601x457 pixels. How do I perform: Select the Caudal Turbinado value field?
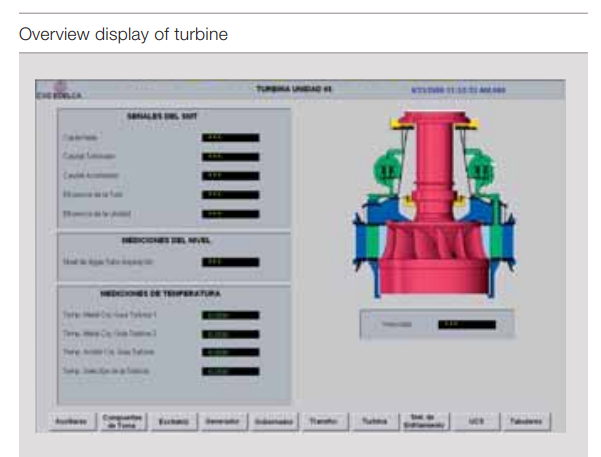pyautogui.click(x=230, y=157)
